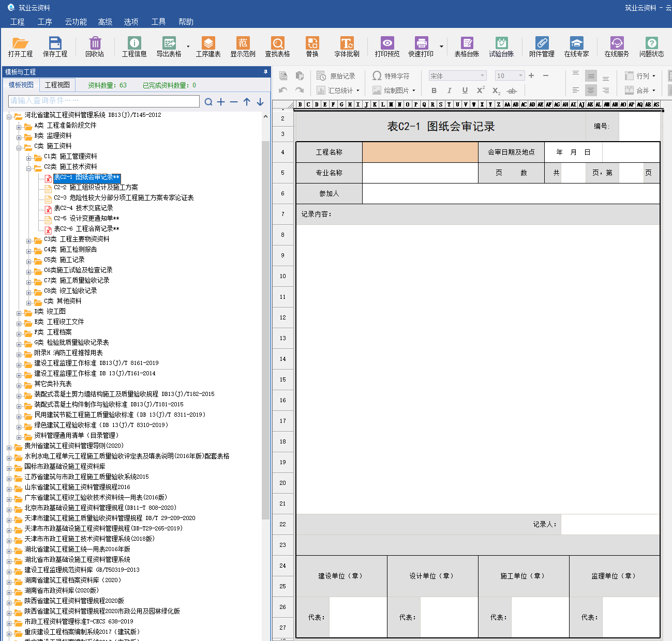Click the row 10 header
Image resolution: width=672 pixels, height=641 pixels.
(282, 276)
